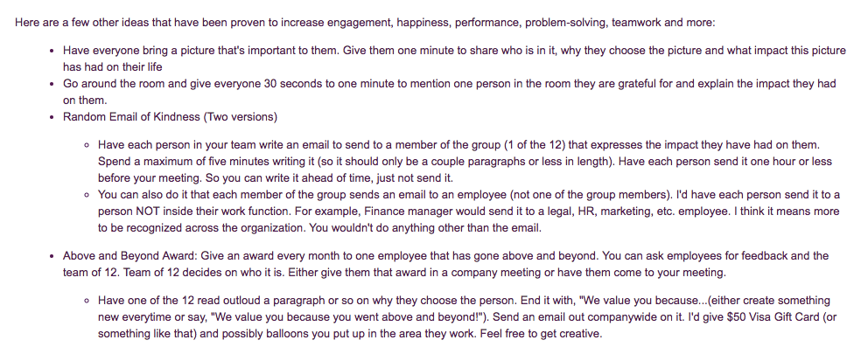Click the phrase 'Spend a maximum of five minutes'
The image size is (868, 354).
(x=182, y=162)
